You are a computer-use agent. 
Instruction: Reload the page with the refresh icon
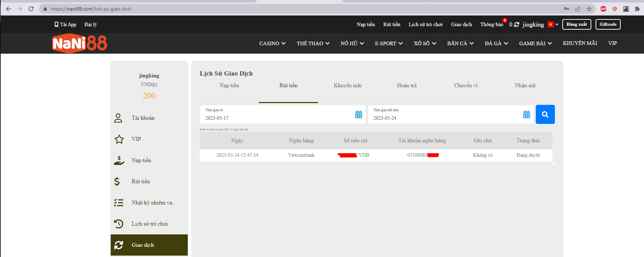click(x=31, y=9)
